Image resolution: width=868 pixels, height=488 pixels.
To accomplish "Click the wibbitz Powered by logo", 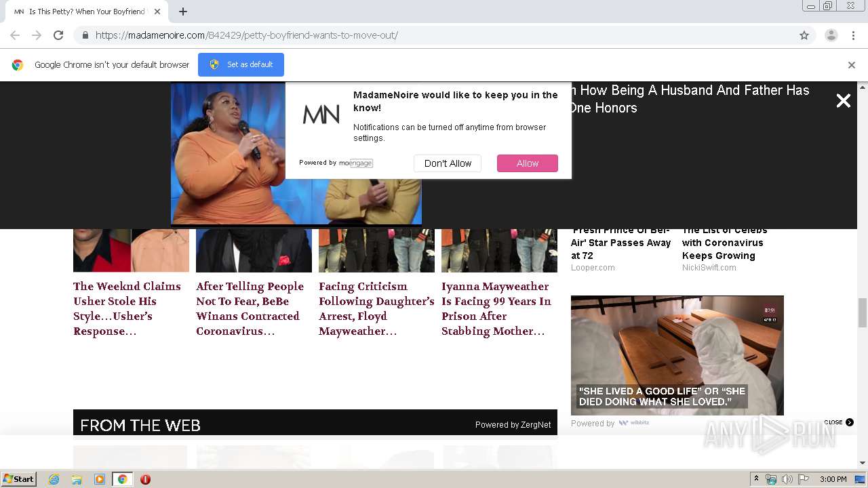I will pos(634,423).
